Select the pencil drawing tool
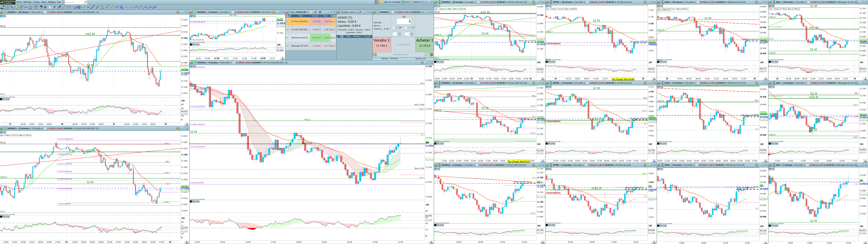This screenshot has height=244, width=868. coord(2,7)
